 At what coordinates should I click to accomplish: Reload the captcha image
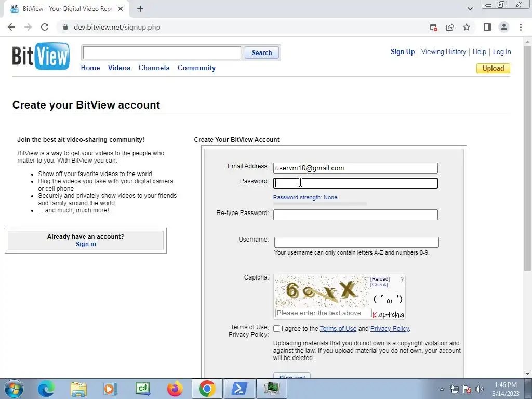coord(380,279)
